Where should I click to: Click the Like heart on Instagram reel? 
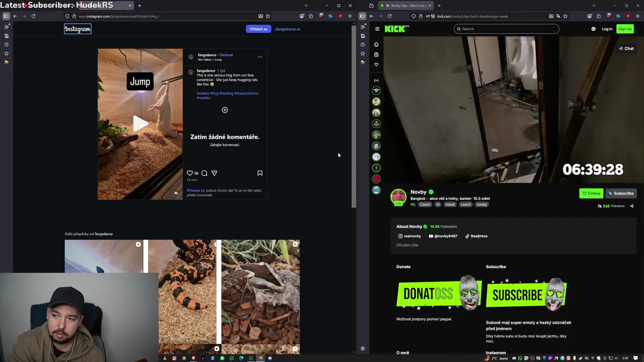[190, 173]
